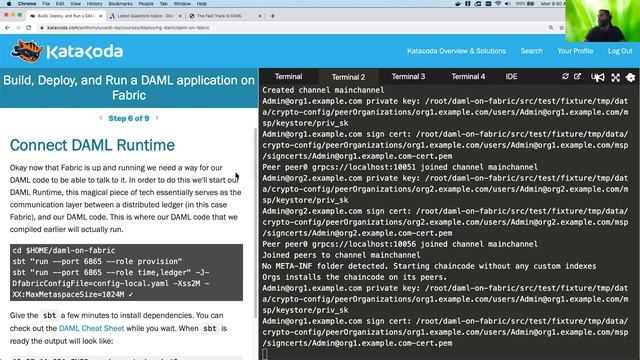Click the address bar URL
The image size is (640, 360).
pyautogui.click(x=128, y=28)
